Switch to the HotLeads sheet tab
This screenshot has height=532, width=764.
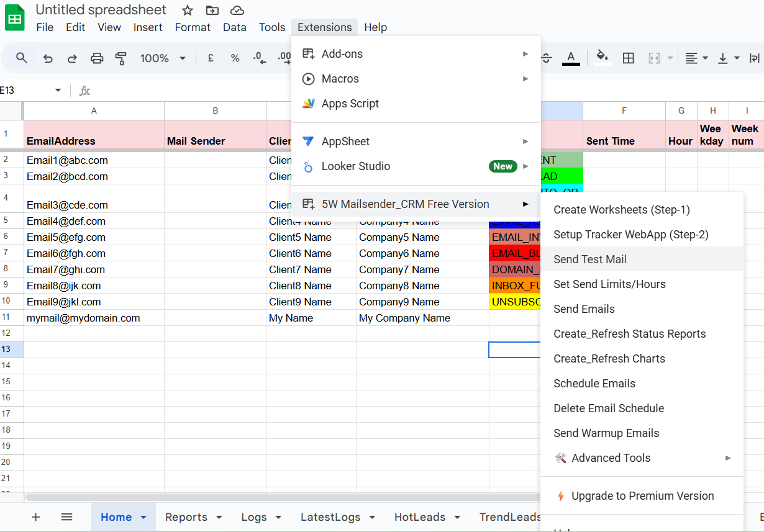[420, 517]
